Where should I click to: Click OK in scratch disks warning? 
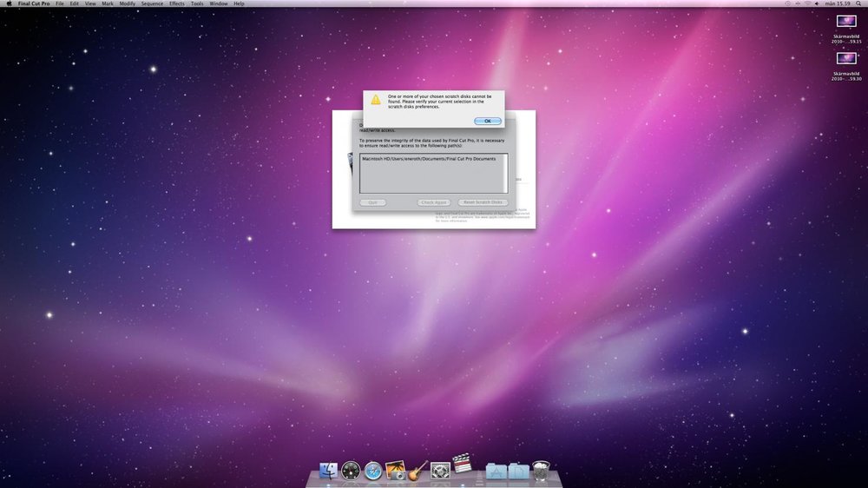(487, 121)
